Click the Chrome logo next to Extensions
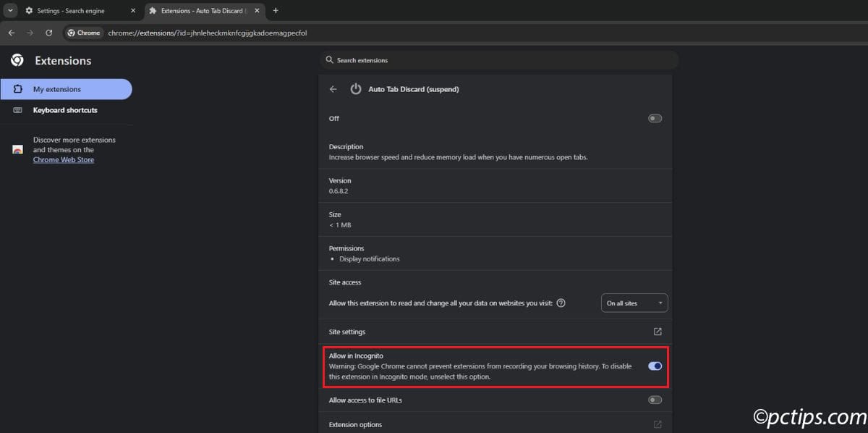Viewport: 868px width, 433px height. tap(17, 60)
